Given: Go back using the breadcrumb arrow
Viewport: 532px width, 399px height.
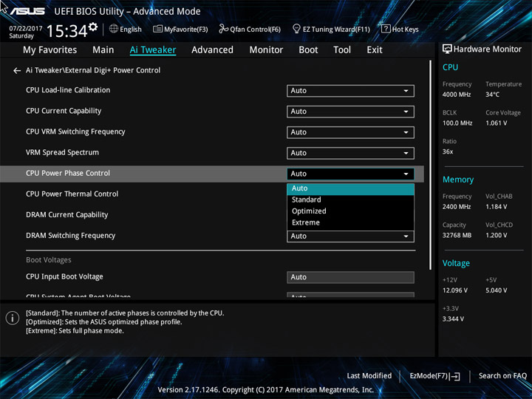Looking at the screenshot, I should click(x=16, y=71).
